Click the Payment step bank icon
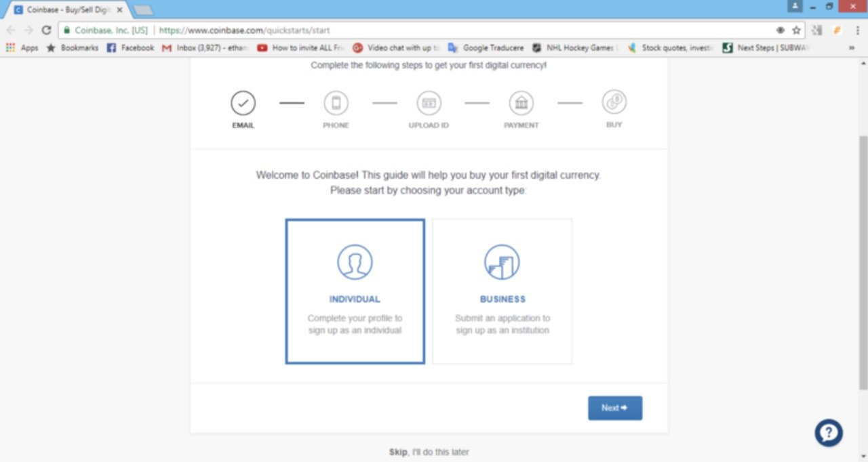The width and height of the screenshot is (868, 462). pyautogui.click(x=521, y=103)
